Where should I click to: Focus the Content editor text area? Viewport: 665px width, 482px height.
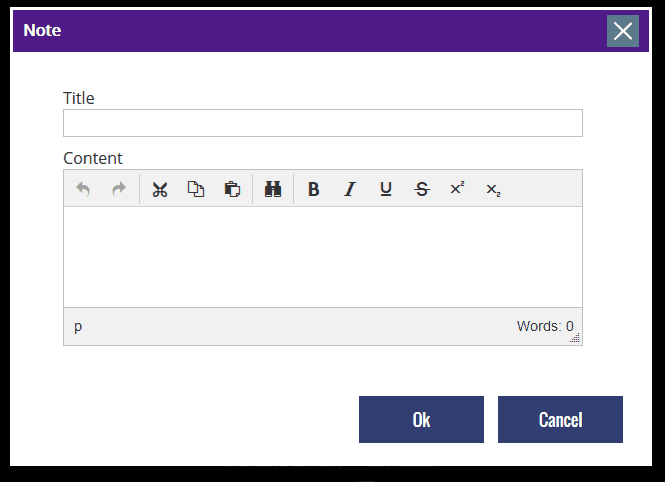click(322, 256)
